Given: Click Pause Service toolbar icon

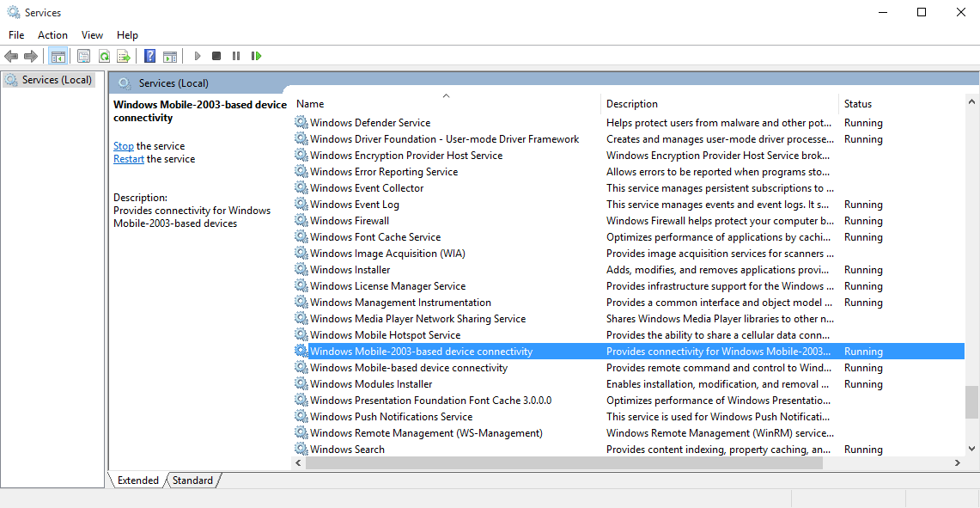Looking at the screenshot, I should pos(236,57).
